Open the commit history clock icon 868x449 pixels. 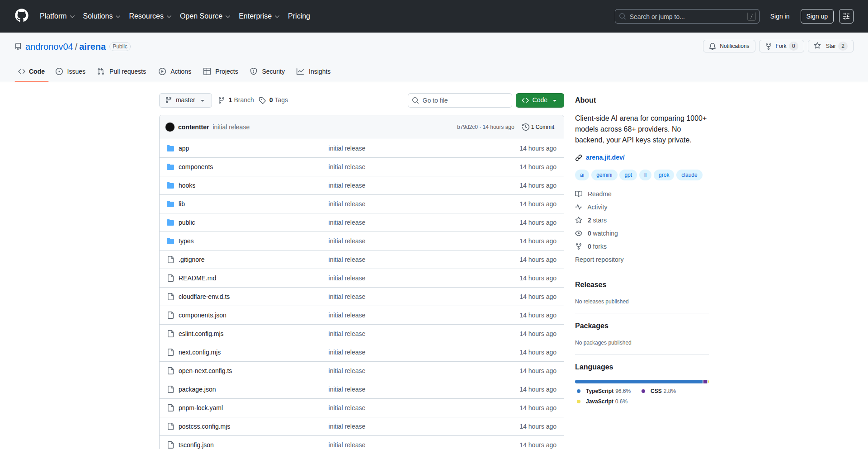coord(525,127)
